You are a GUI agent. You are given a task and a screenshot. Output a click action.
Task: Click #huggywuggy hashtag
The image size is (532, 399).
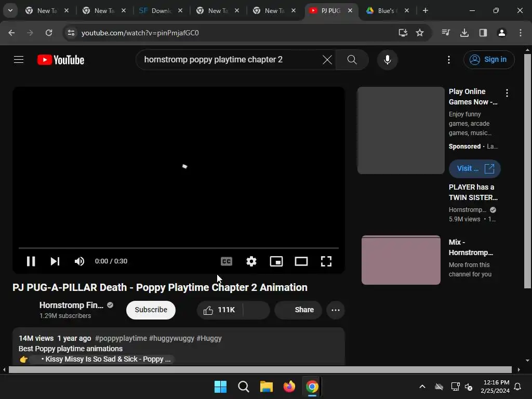(171, 338)
